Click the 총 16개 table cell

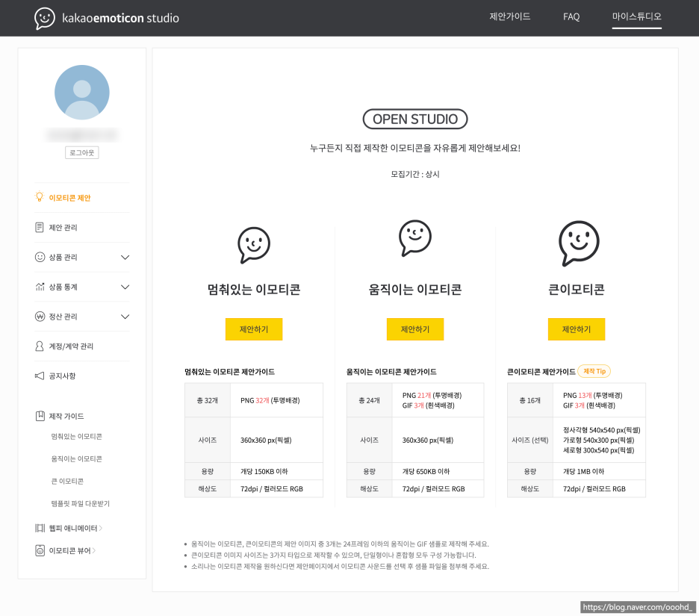(x=530, y=400)
